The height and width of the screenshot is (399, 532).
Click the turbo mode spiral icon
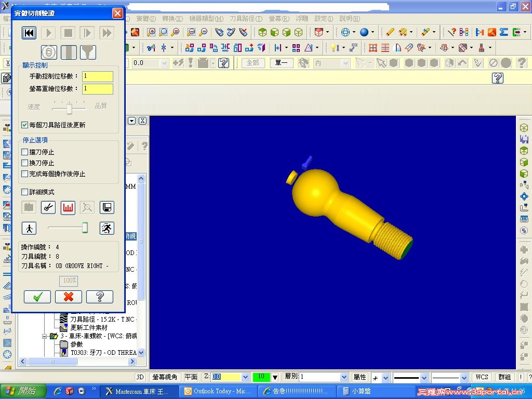coord(49,52)
